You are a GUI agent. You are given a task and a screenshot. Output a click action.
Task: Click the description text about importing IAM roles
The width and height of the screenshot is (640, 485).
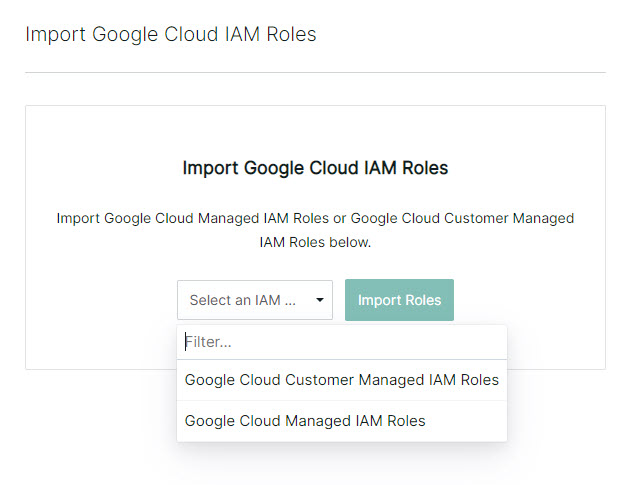pos(315,230)
